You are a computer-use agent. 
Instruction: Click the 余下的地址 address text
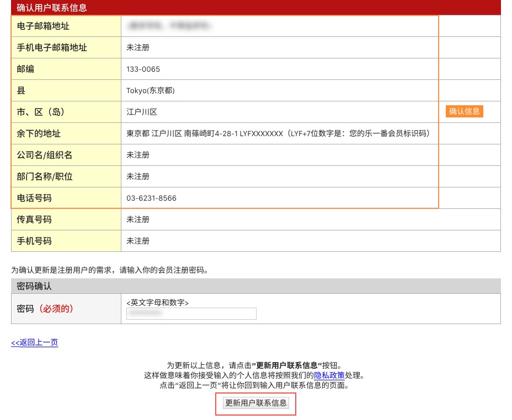278,133
